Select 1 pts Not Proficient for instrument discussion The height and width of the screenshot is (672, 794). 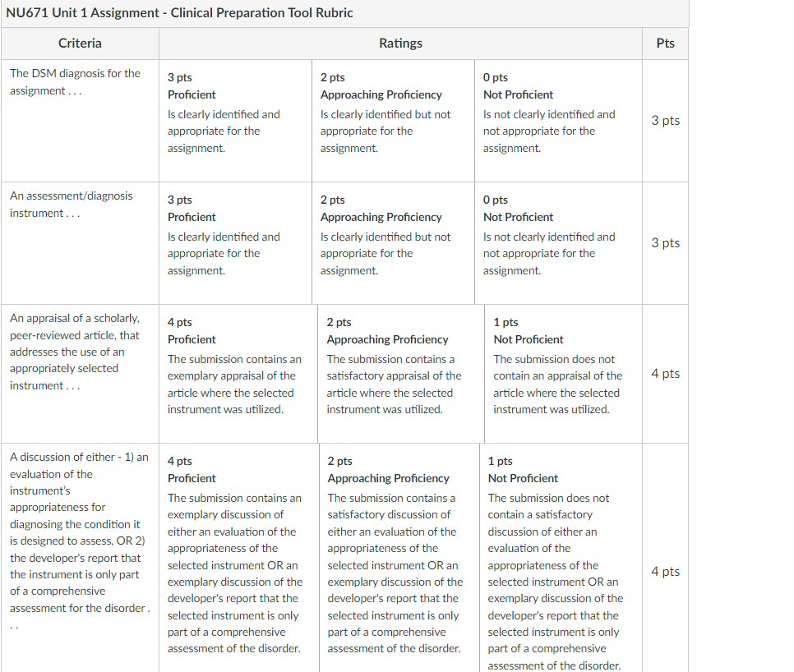561,558
